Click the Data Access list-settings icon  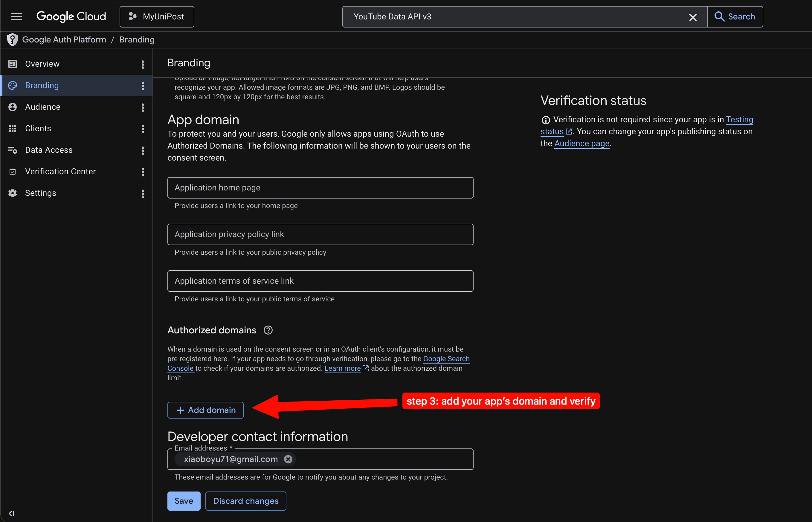[13, 150]
